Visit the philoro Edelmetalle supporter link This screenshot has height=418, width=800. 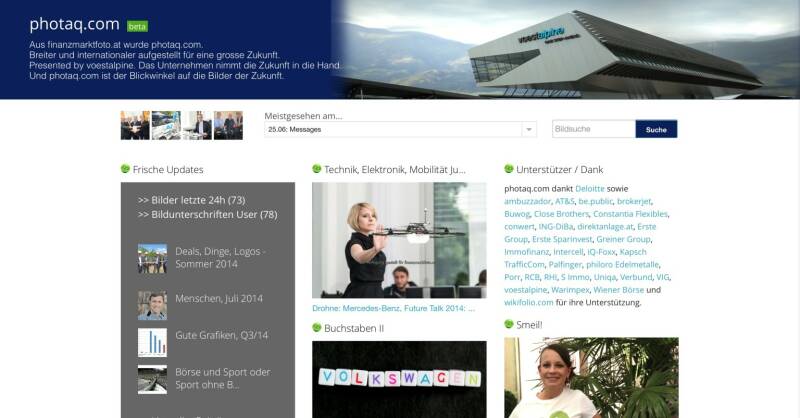622,264
